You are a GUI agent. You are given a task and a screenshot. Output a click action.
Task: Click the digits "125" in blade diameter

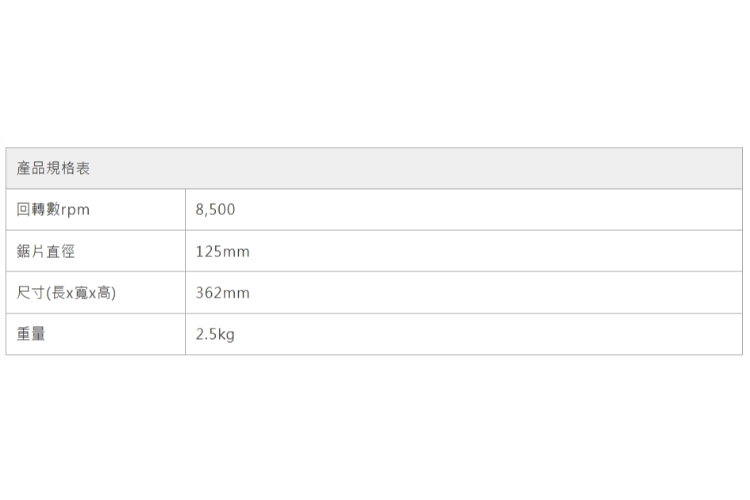tap(208, 252)
